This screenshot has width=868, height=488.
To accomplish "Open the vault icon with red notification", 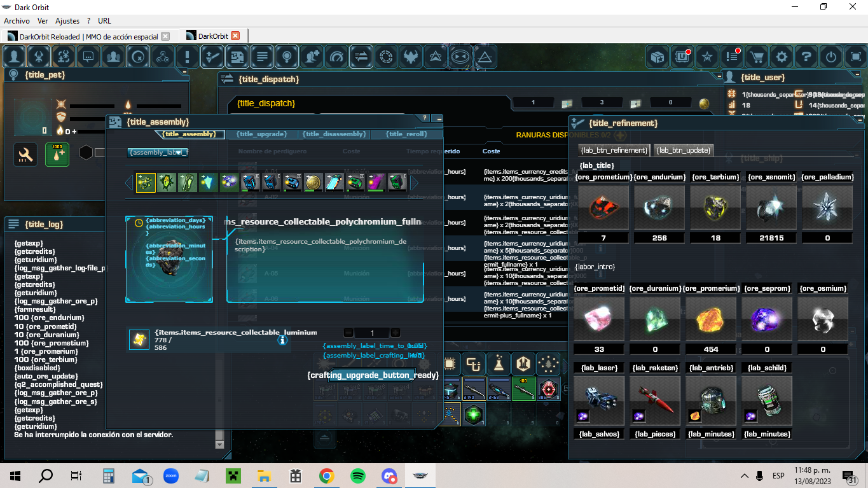I will (682, 57).
